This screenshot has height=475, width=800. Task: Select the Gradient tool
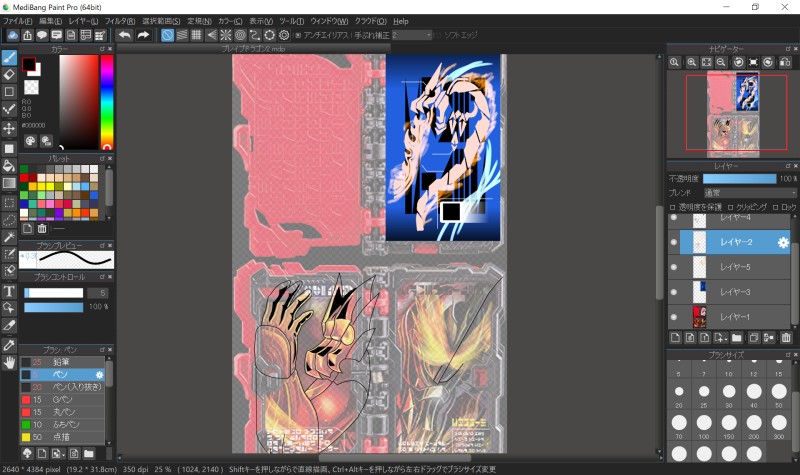(9, 183)
